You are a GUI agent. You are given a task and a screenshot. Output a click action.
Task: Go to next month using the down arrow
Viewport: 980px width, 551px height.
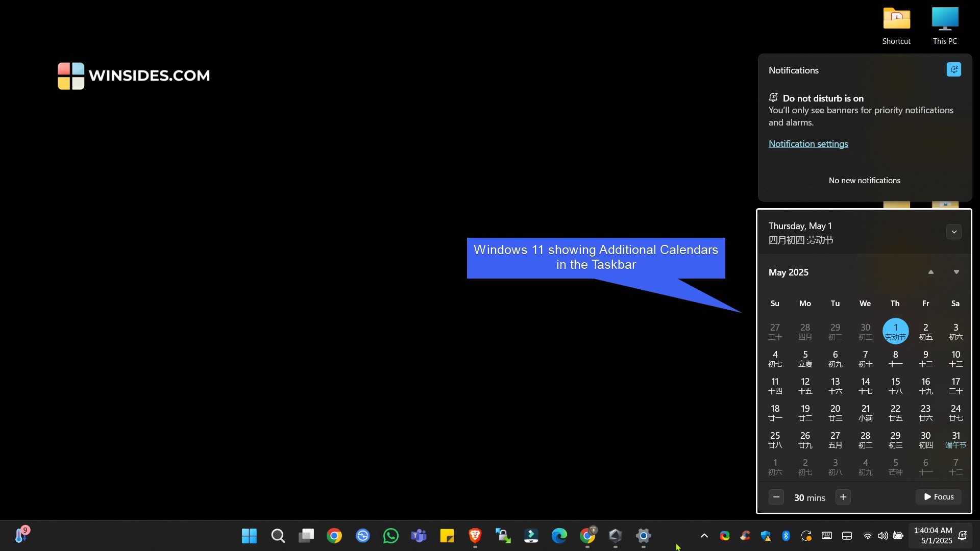tap(955, 272)
